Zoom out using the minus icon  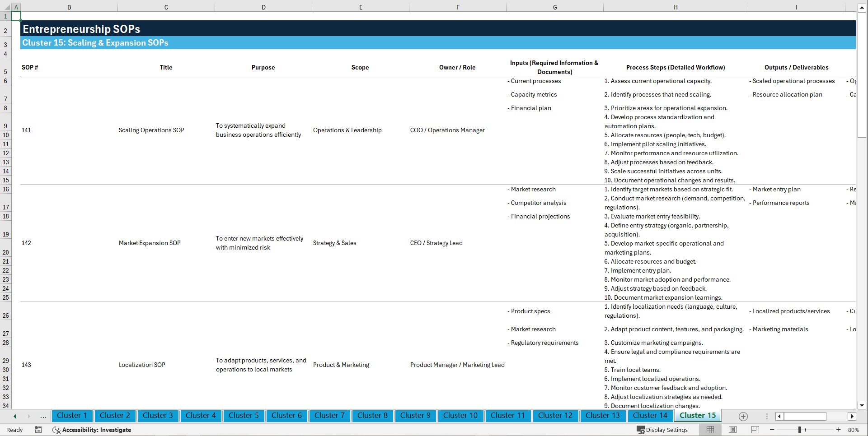772,430
